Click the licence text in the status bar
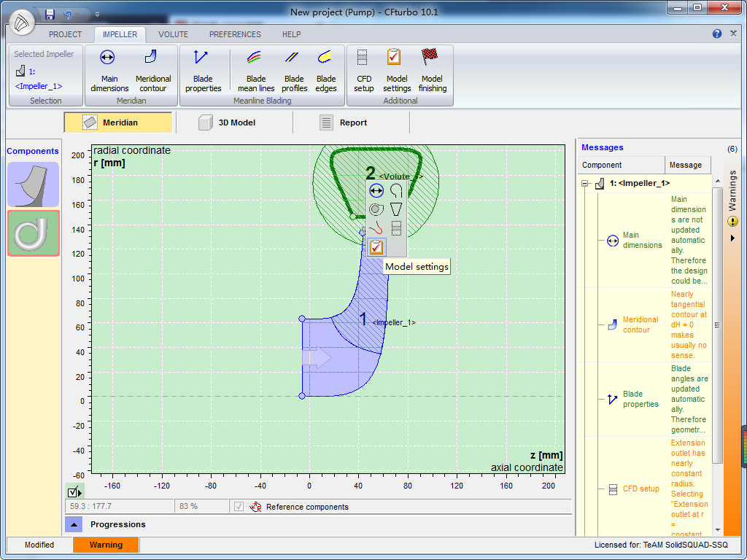 (x=661, y=545)
